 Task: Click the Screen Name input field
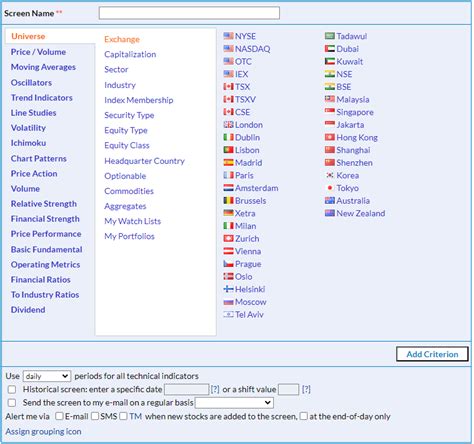[x=189, y=13]
